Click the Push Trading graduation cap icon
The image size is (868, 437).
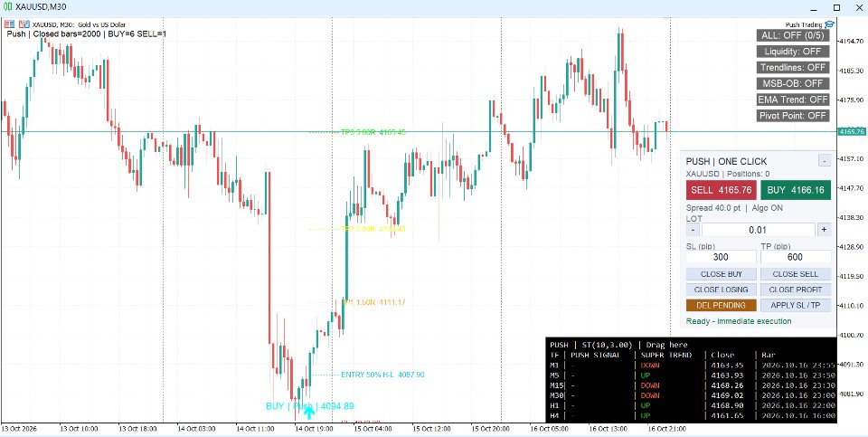click(x=829, y=24)
